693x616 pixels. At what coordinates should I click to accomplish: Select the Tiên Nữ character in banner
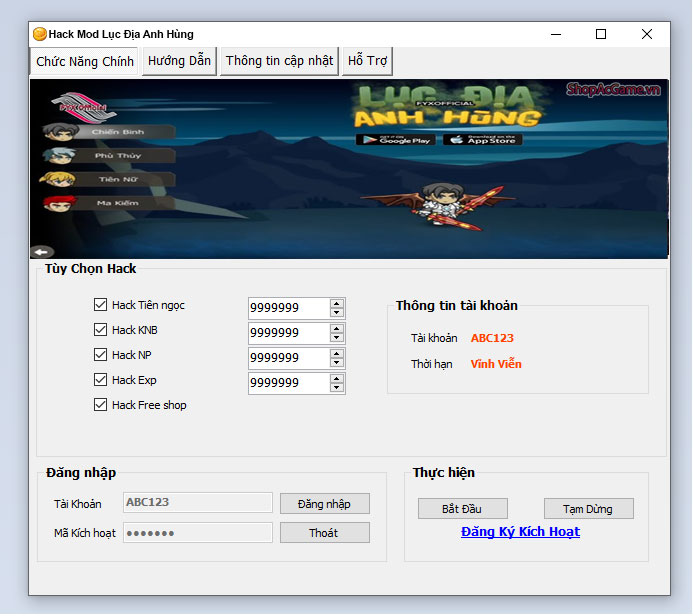pos(109,179)
